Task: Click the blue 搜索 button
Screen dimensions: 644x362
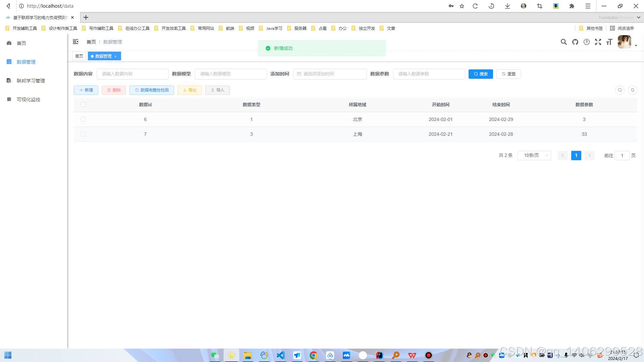Action: (x=481, y=74)
